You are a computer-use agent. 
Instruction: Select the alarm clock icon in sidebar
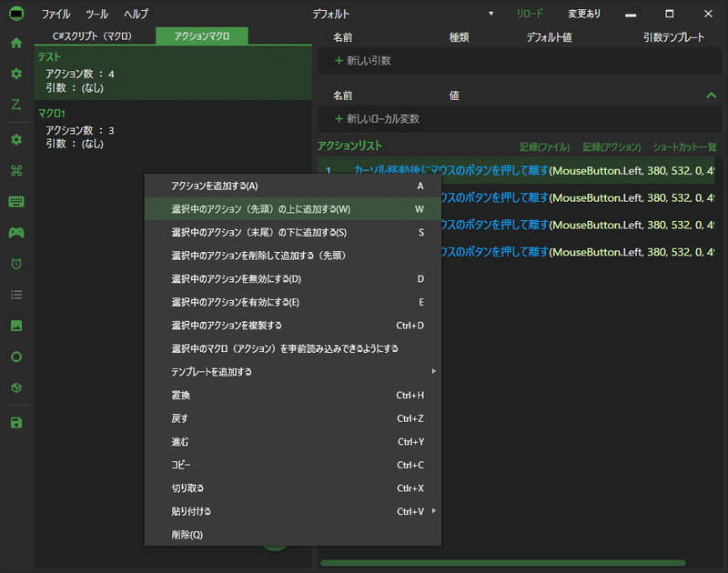click(16, 264)
